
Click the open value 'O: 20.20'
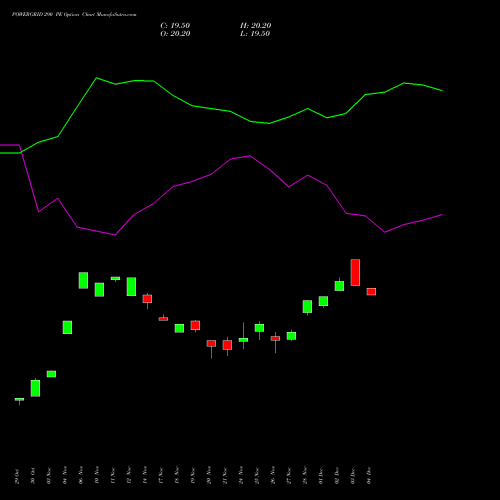[x=175, y=34]
